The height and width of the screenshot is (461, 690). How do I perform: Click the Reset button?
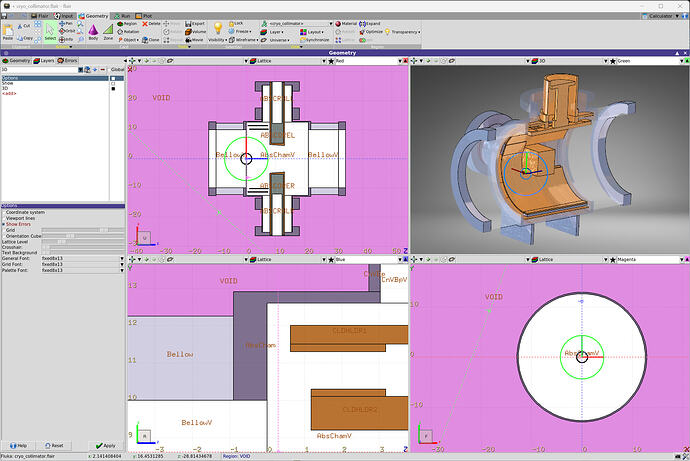[x=54, y=446]
